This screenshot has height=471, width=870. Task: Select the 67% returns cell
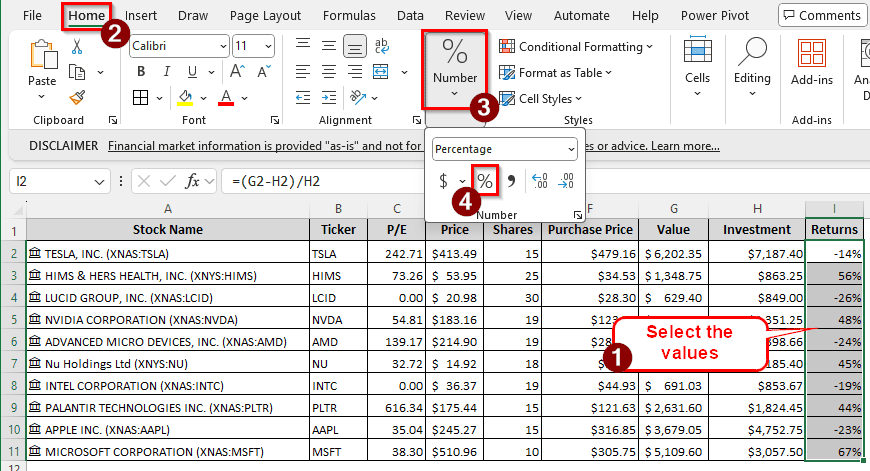pyautogui.click(x=834, y=452)
